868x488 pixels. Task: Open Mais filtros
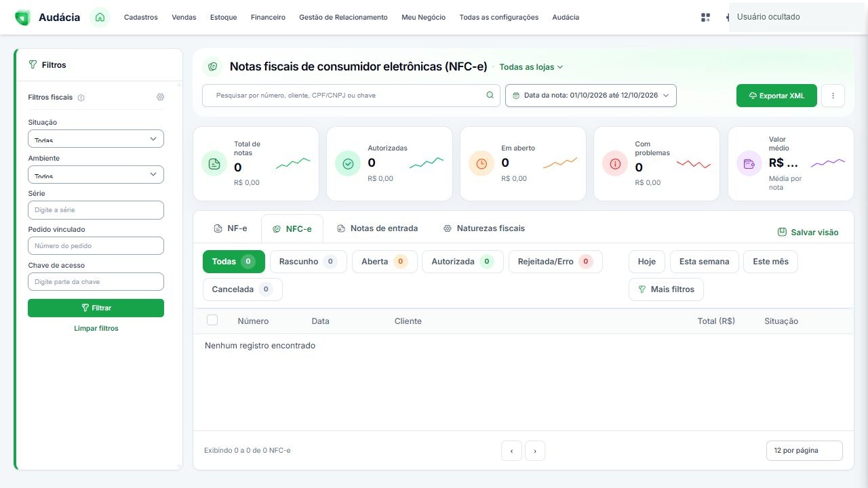666,289
